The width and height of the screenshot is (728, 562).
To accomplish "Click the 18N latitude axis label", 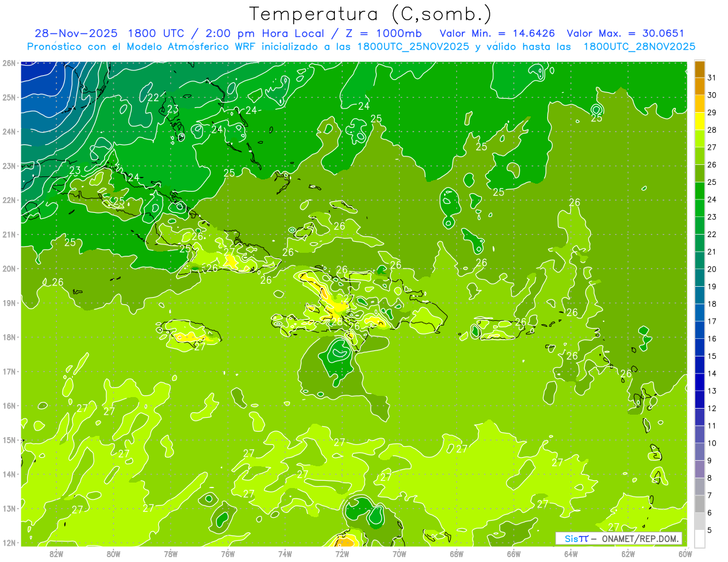I will (9, 336).
